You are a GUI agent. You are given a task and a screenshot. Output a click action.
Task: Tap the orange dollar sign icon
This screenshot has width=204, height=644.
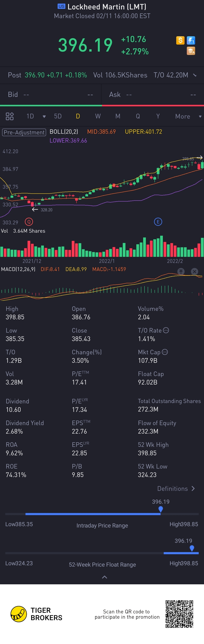click(x=180, y=40)
